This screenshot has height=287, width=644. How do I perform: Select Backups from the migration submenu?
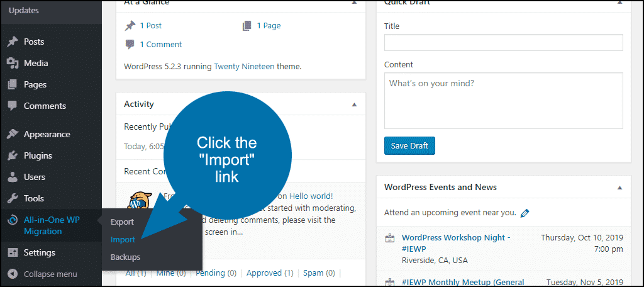point(125,257)
